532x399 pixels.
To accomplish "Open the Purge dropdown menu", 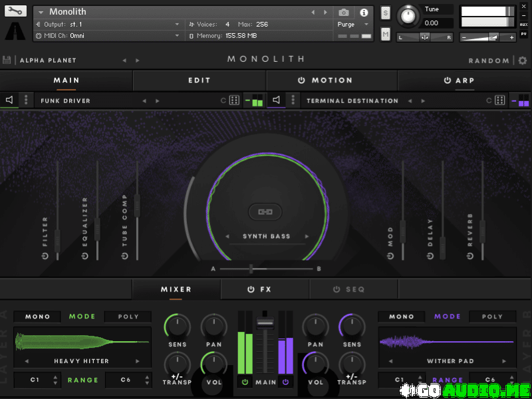I will point(351,25).
